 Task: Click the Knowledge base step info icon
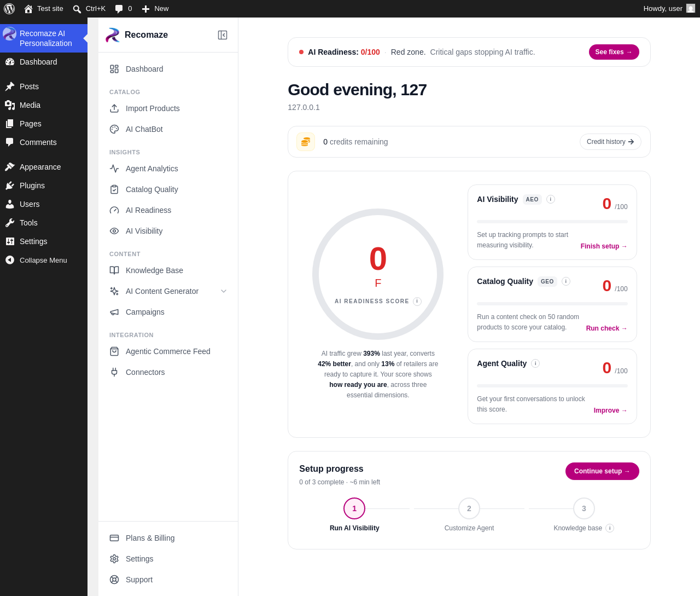click(x=610, y=528)
